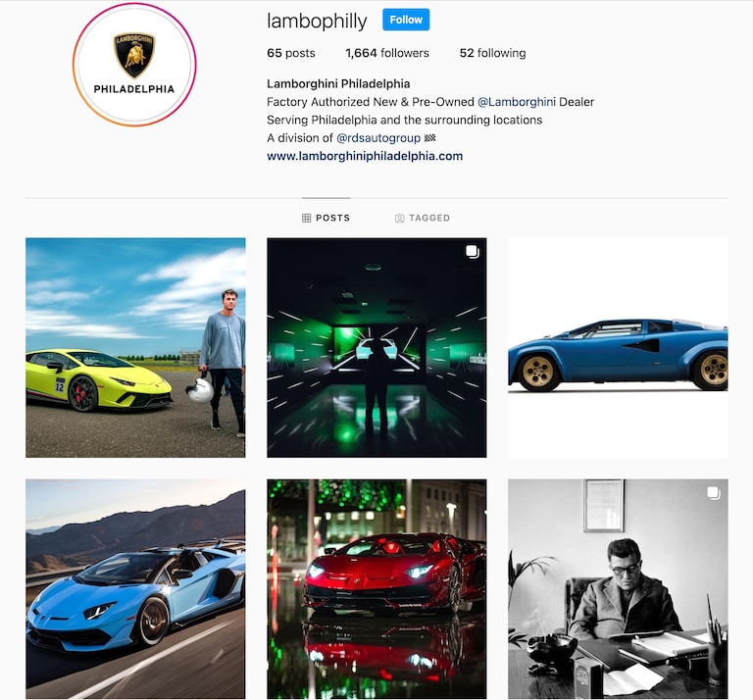Image resolution: width=753 pixels, height=700 pixels.
Task: Open the red Aventador night reflection post
Action: coord(376,588)
